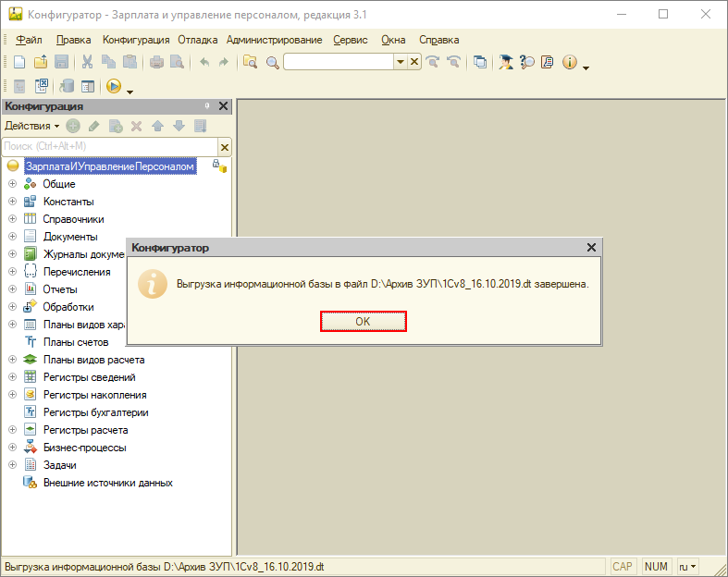Expand the Справочники tree node
The width and height of the screenshot is (728, 577).
pyautogui.click(x=13, y=219)
